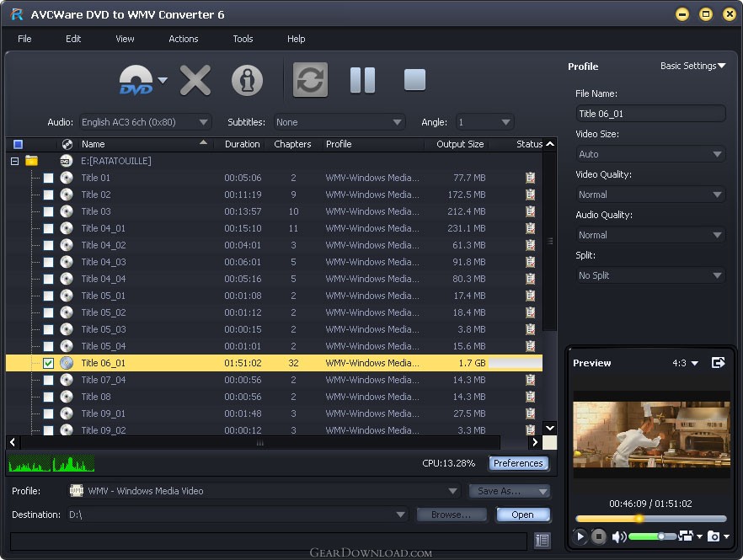Open the Tools menu

pos(243,39)
